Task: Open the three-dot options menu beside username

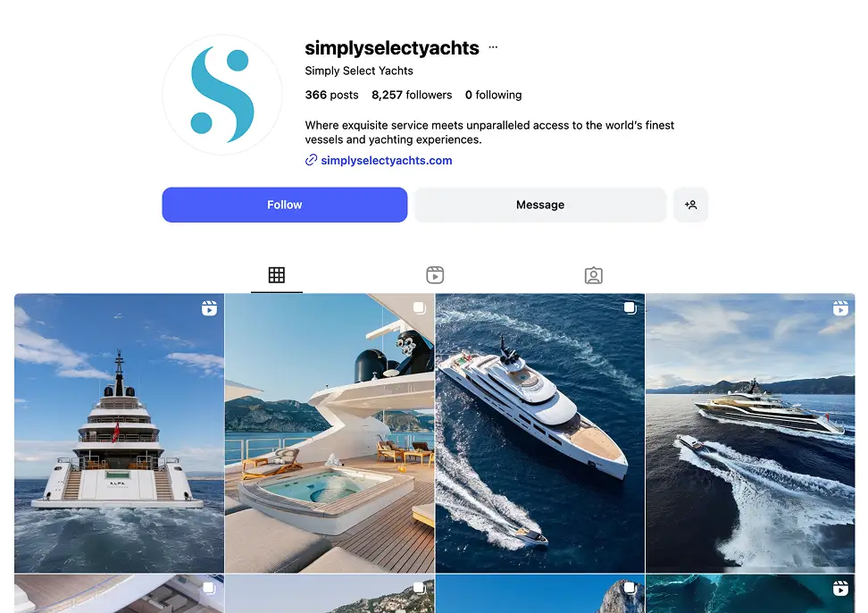Action: (493, 47)
